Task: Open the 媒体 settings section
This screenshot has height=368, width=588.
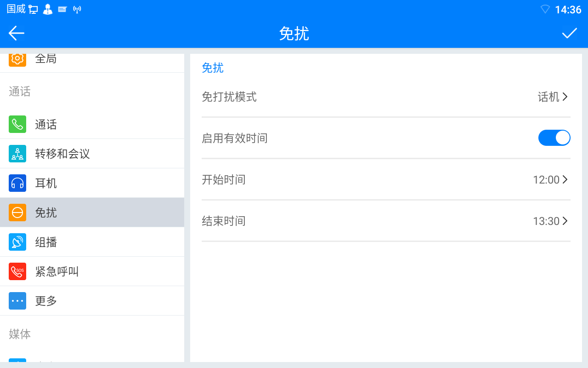Action: point(19,334)
